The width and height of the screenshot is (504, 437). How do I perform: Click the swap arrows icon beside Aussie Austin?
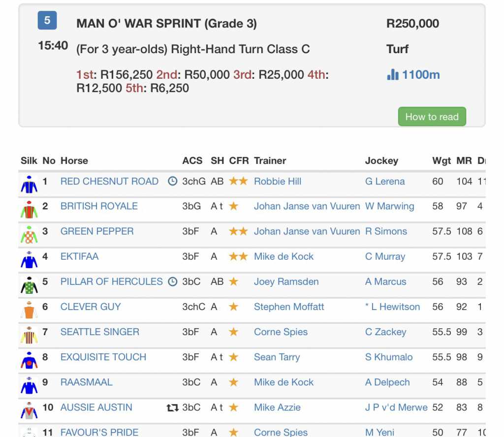tap(172, 407)
